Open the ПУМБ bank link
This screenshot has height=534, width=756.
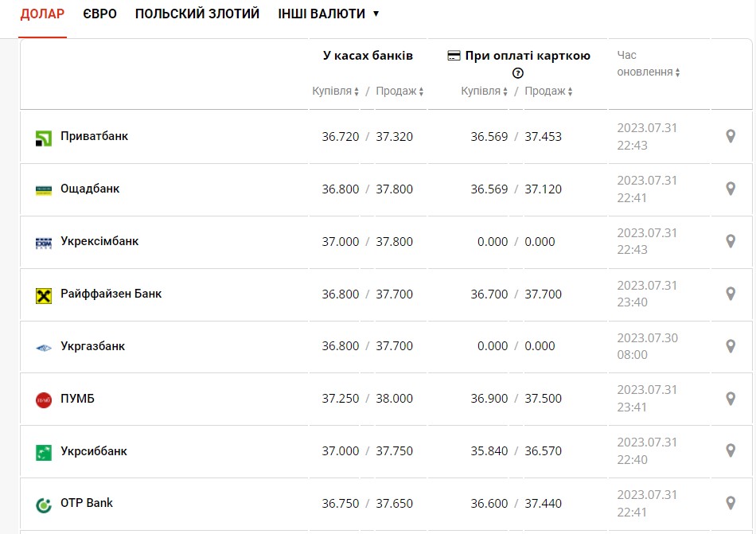[77, 399]
